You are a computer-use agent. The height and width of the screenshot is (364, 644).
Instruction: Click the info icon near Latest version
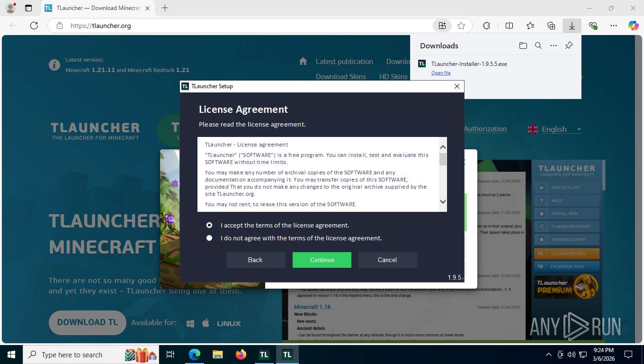[x=54, y=65]
